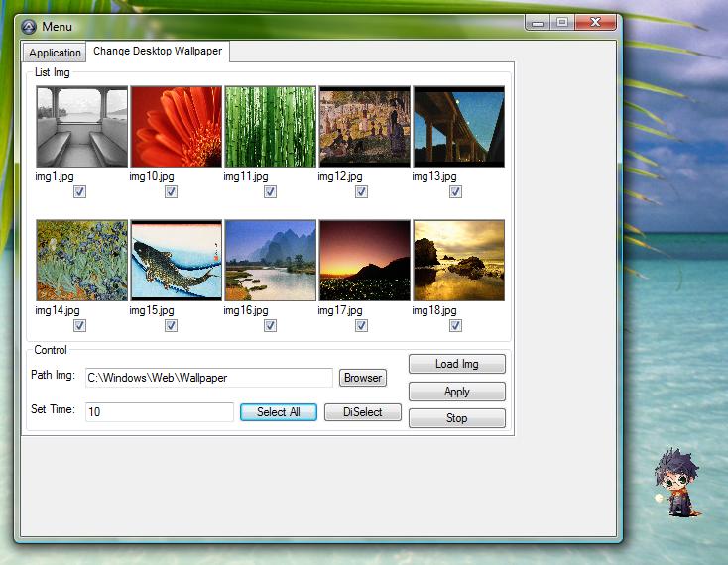Click the anime character desktop mascot

point(677,482)
